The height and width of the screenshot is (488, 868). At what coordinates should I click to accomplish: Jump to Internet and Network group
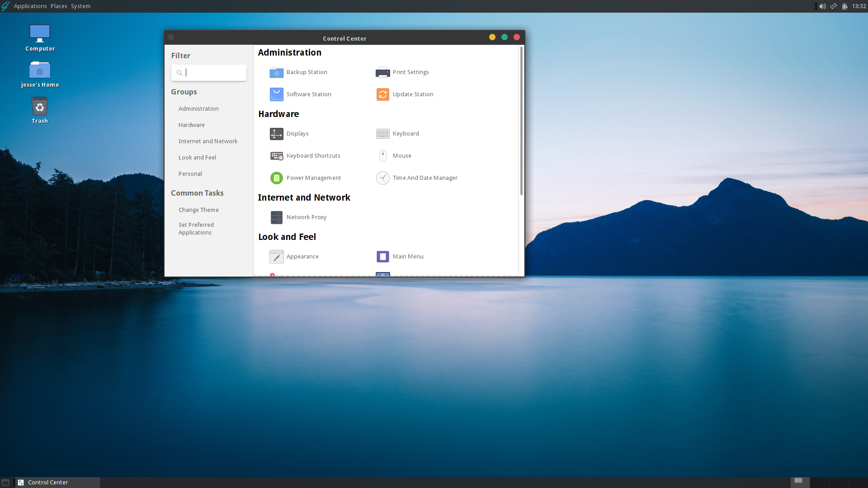(208, 141)
